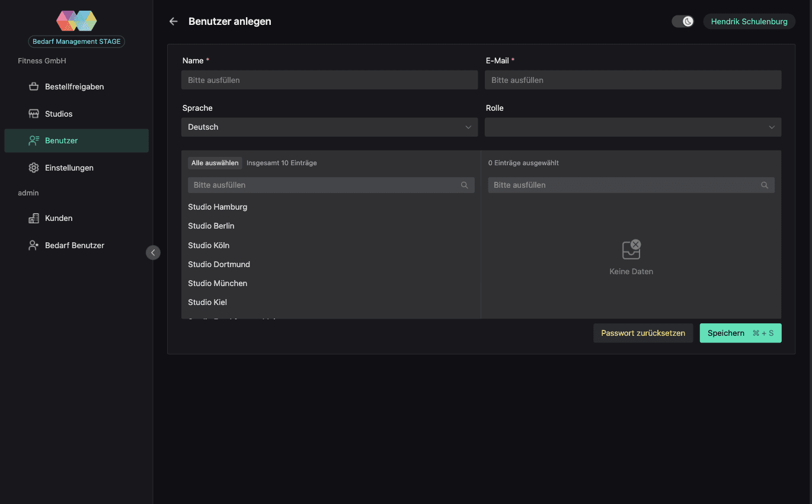Screen dimensions: 812x504
Task: Click the back arrow beside Benutzer anlegen
Action: (173, 21)
